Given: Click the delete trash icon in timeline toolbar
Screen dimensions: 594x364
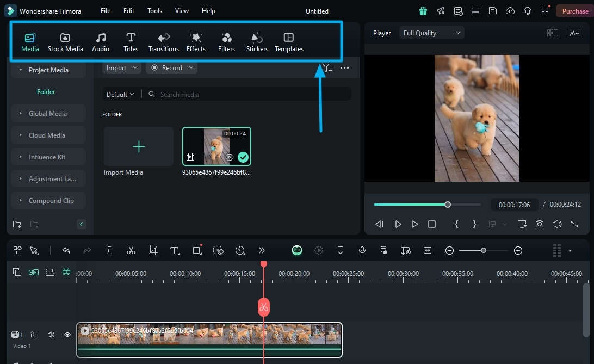Looking at the screenshot, I should (x=109, y=250).
